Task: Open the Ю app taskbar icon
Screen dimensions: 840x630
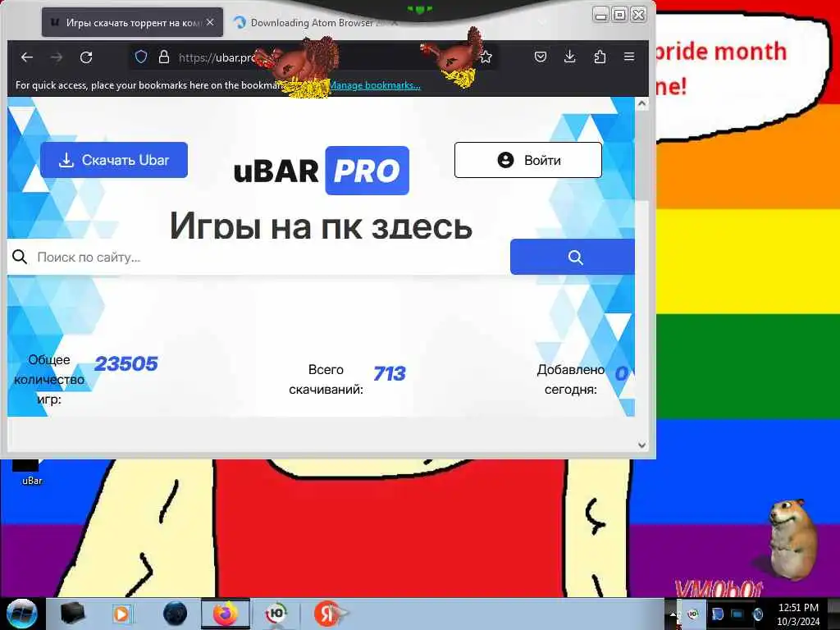Action: coord(276,614)
